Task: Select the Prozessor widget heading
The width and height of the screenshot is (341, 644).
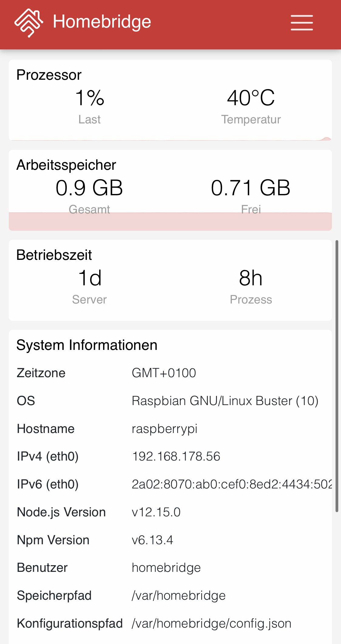Action: click(x=49, y=75)
